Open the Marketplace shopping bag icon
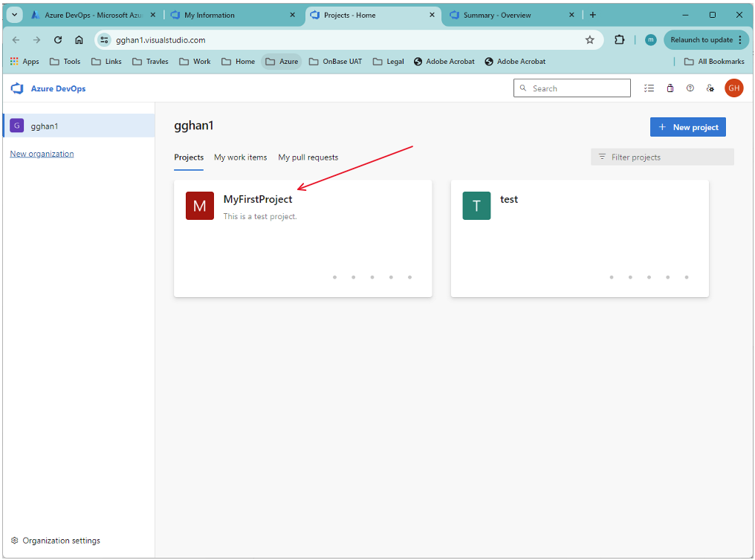This screenshot has height=560, width=755. coord(670,88)
